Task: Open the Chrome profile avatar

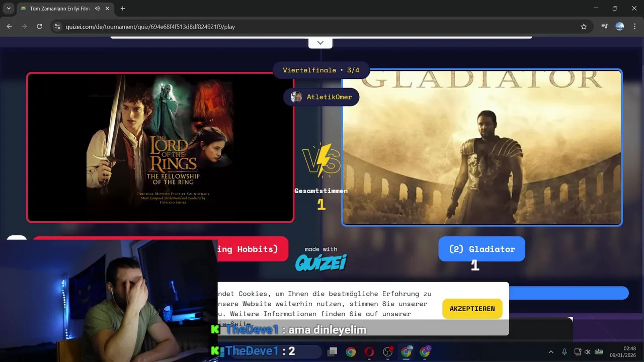Action: tap(620, 26)
